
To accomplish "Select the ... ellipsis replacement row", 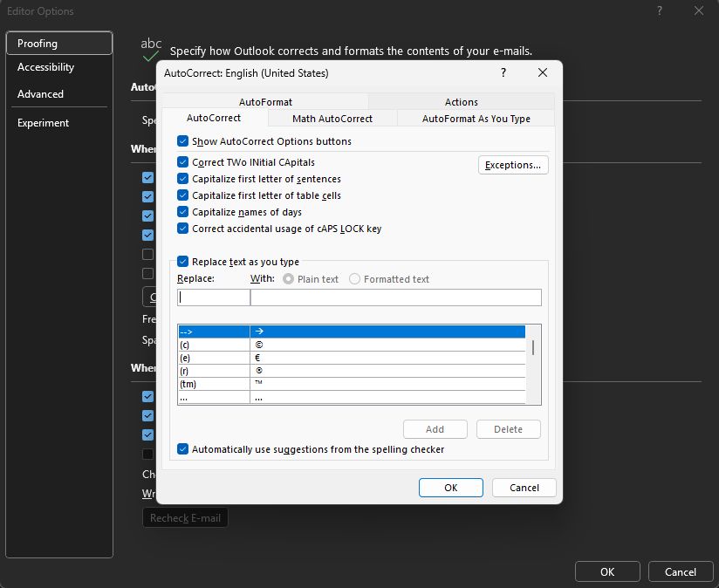I will tap(352, 397).
